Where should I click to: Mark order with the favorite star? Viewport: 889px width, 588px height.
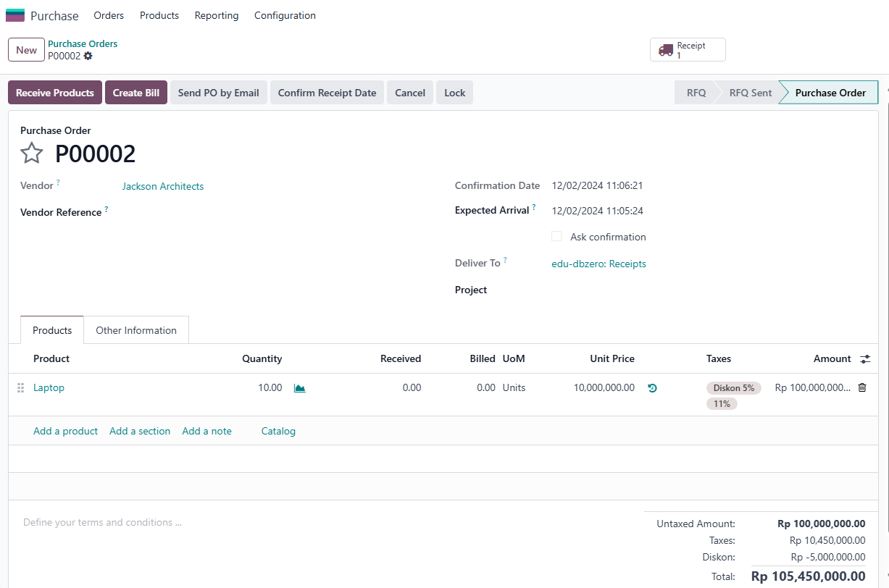coord(31,154)
